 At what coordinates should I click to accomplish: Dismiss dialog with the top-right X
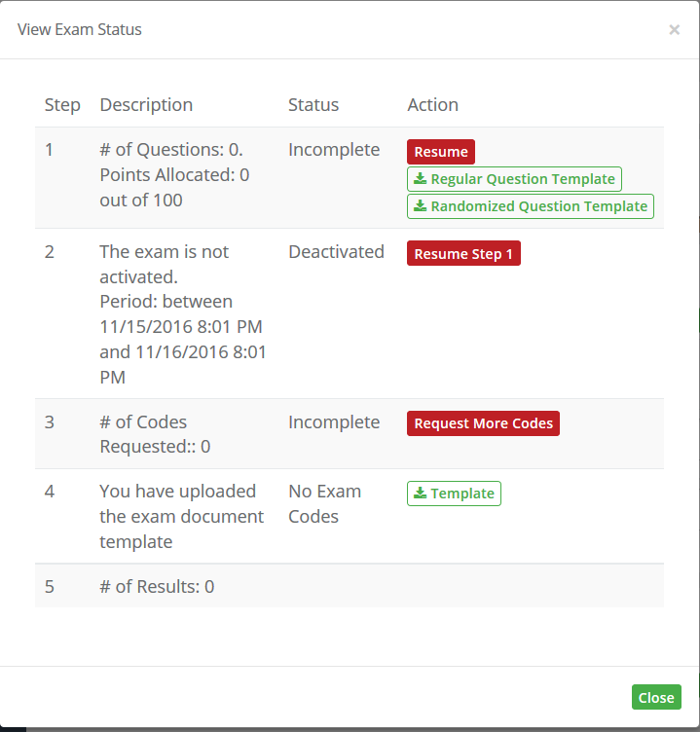click(674, 30)
